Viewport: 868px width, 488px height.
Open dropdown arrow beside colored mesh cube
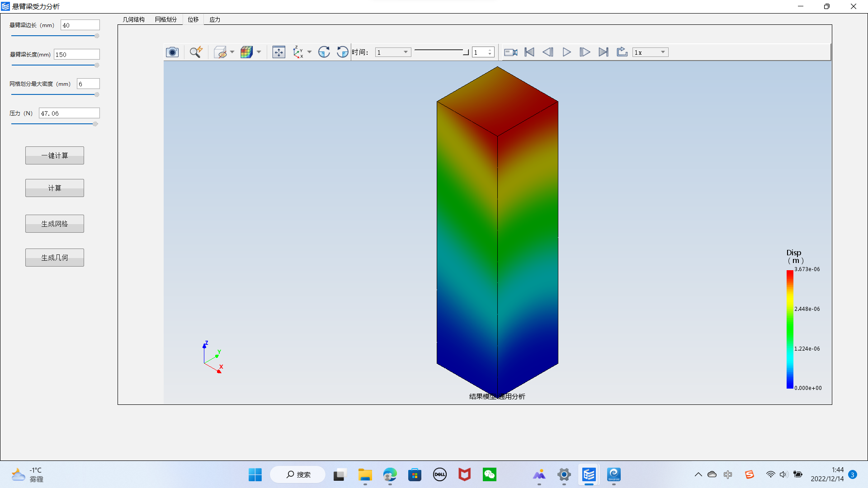[x=259, y=52]
